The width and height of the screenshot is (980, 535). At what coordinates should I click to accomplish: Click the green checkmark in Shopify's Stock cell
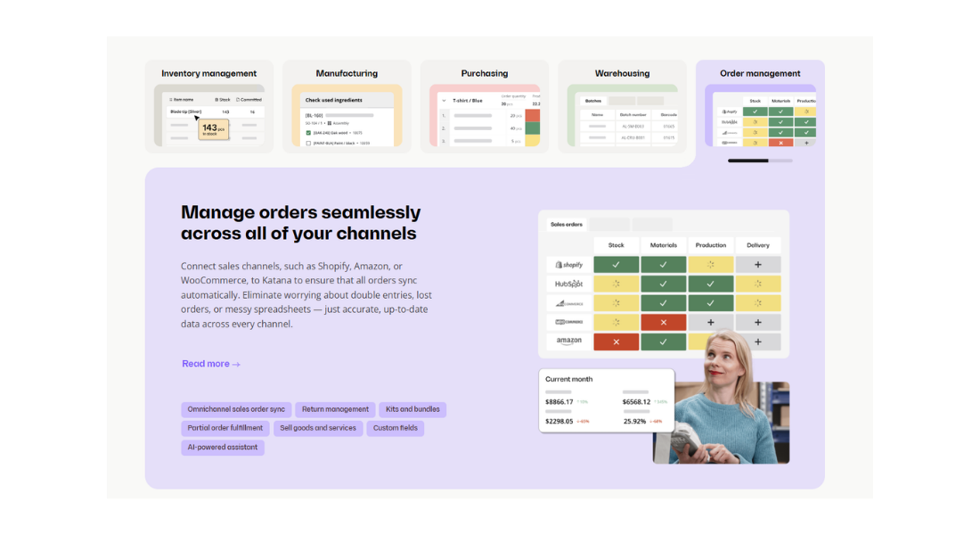tap(616, 265)
